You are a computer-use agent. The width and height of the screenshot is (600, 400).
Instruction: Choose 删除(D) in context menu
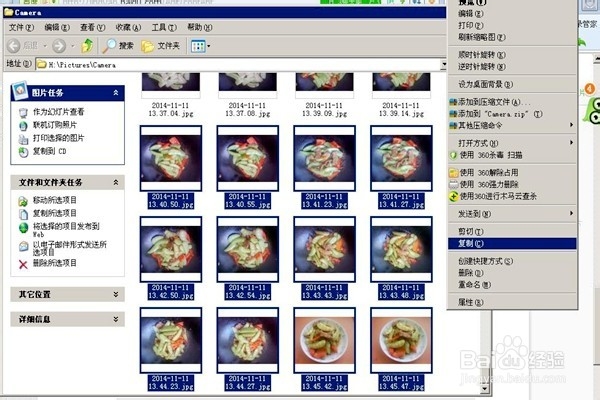[x=512, y=273]
